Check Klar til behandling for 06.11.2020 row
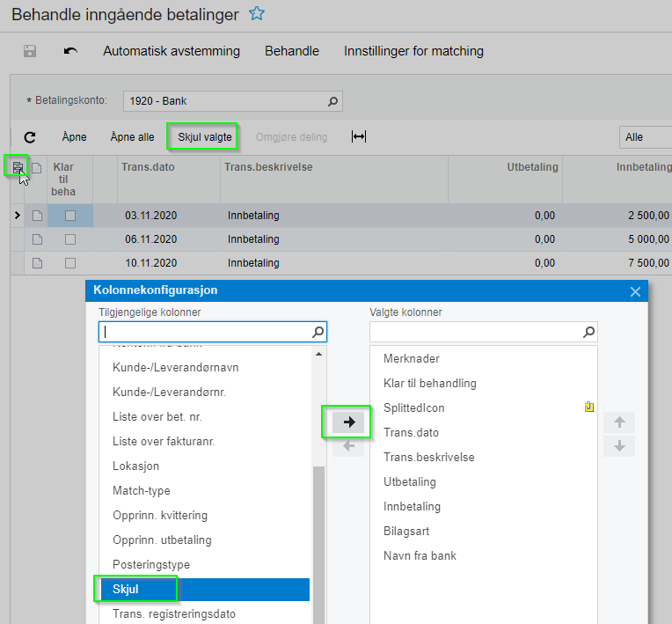This screenshot has height=624, width=672. [x=70, y=239]
